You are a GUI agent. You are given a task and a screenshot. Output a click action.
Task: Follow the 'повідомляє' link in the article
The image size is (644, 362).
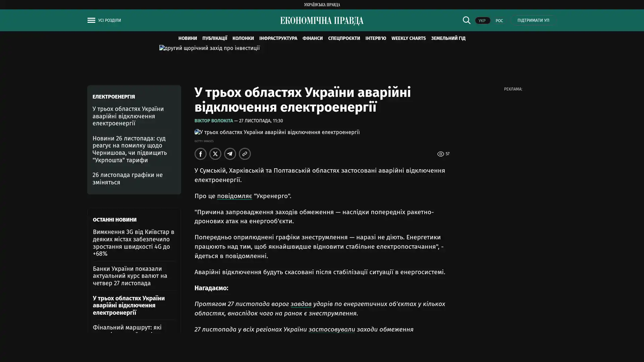(234, 196)
